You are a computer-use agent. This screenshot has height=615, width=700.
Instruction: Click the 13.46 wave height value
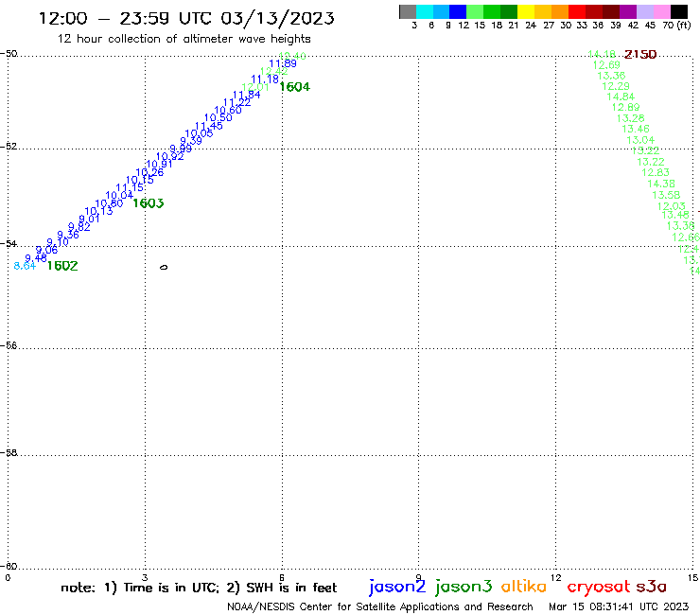tap(636, 129)
